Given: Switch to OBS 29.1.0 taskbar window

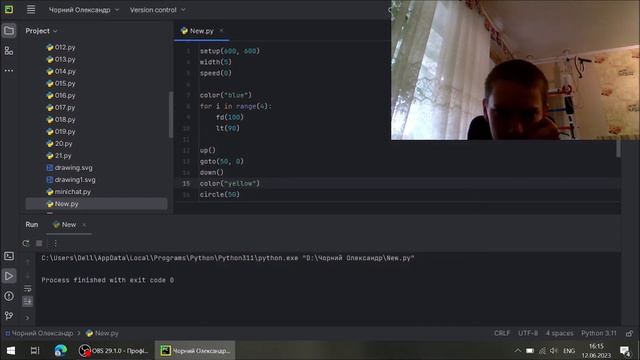Looking at the screenshot, I should (x=113, y=350).
